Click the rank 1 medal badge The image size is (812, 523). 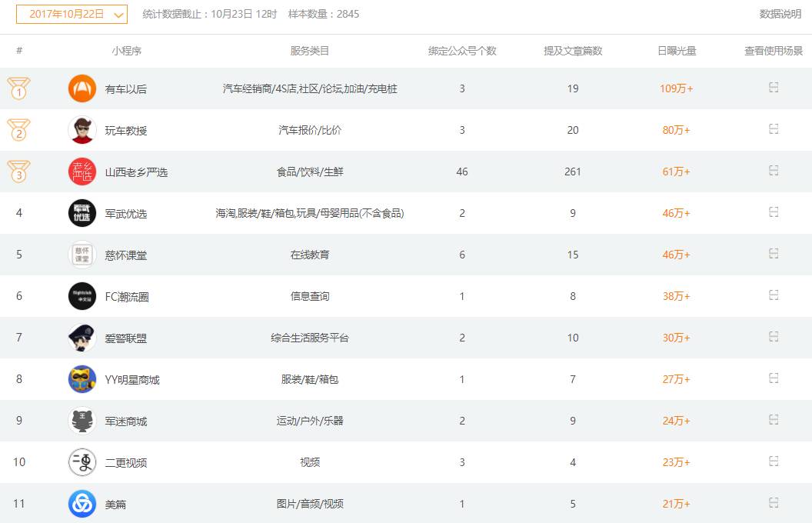(19, 88)
